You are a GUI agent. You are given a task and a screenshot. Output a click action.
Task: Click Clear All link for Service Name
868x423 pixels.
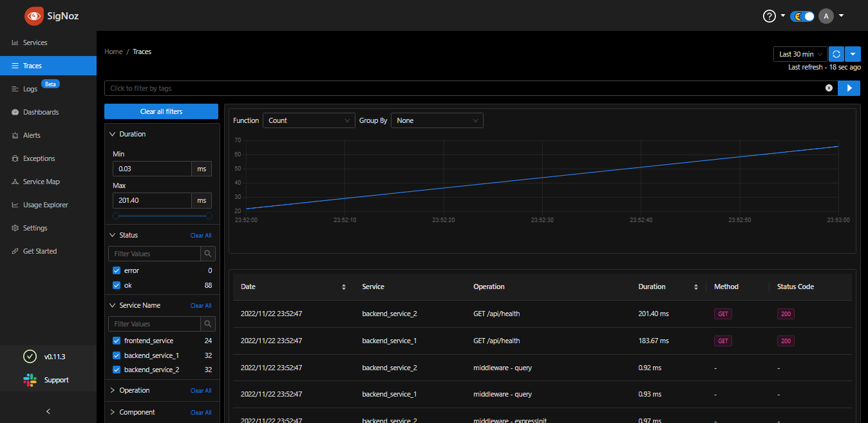click(201, 306)
